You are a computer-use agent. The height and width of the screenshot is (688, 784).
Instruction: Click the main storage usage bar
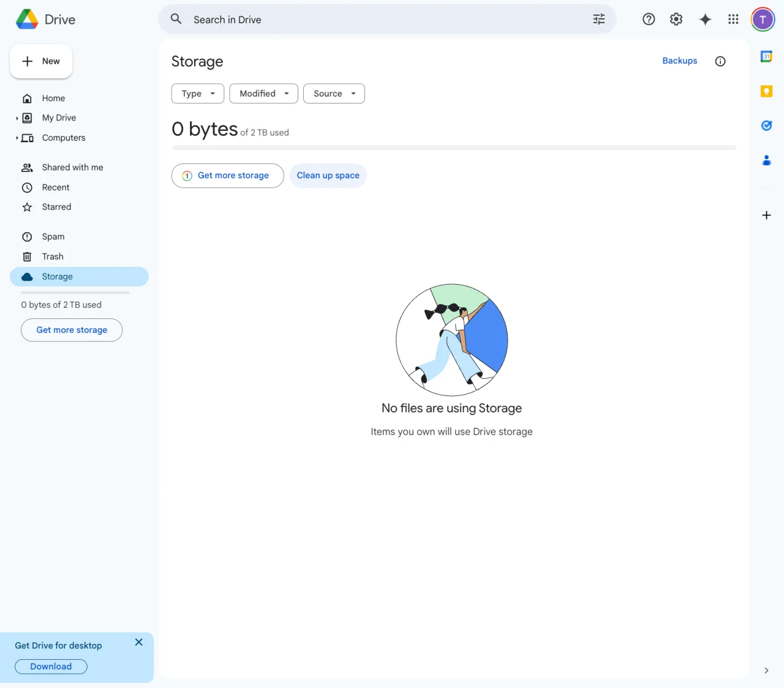[x=454, y=148]
